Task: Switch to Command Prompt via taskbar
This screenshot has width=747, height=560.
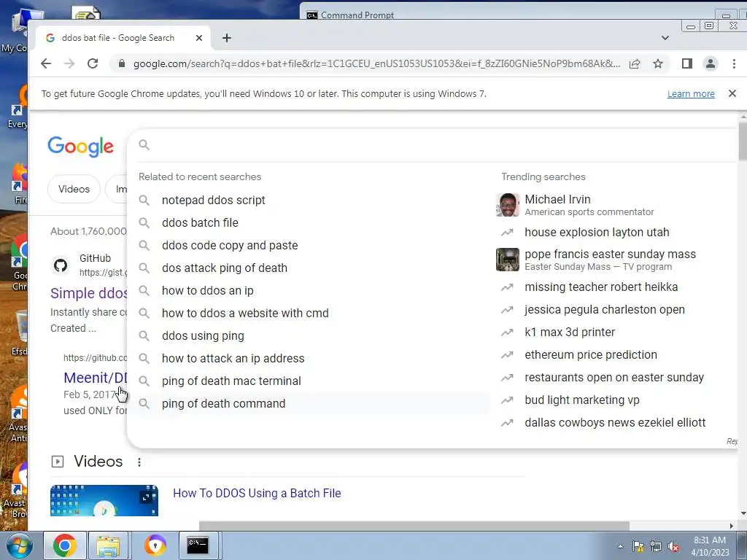Action: coord(198,545)
